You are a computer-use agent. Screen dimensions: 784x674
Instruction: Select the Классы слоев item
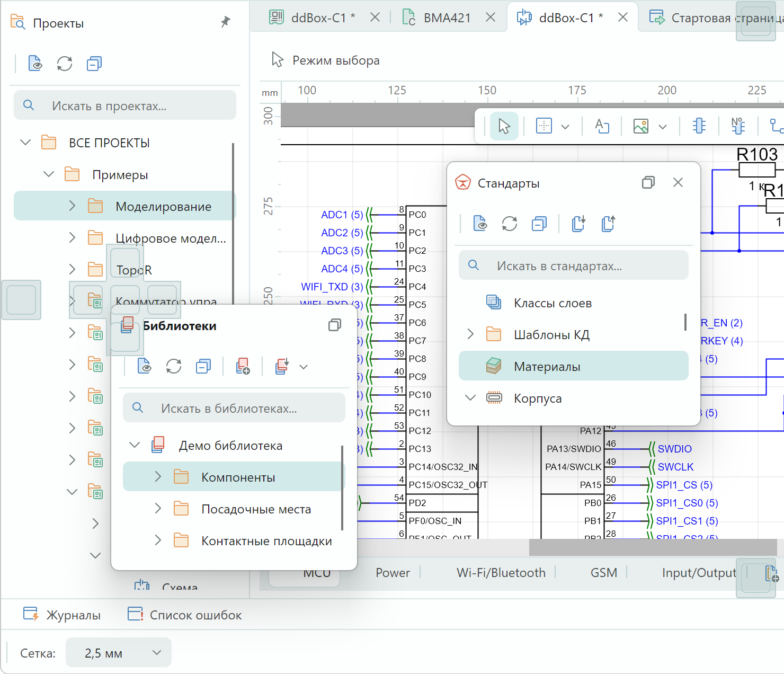553,303
